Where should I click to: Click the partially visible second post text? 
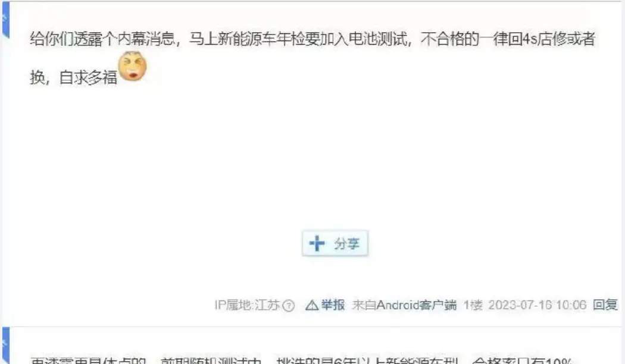[301, 360]
